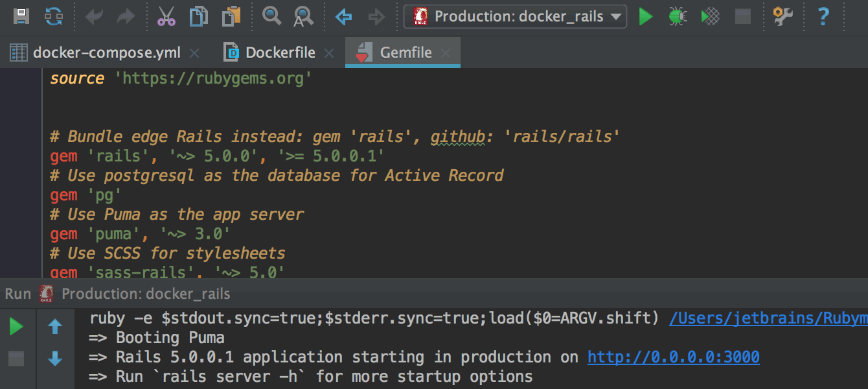Click the Replace magnifier icon

[x=303, y=16]
